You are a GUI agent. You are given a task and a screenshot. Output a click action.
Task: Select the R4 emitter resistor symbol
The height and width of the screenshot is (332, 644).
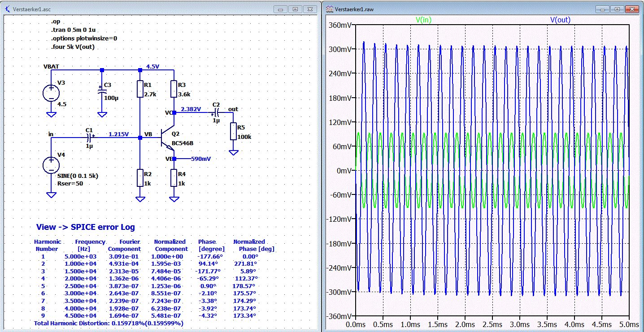point(174,178)
